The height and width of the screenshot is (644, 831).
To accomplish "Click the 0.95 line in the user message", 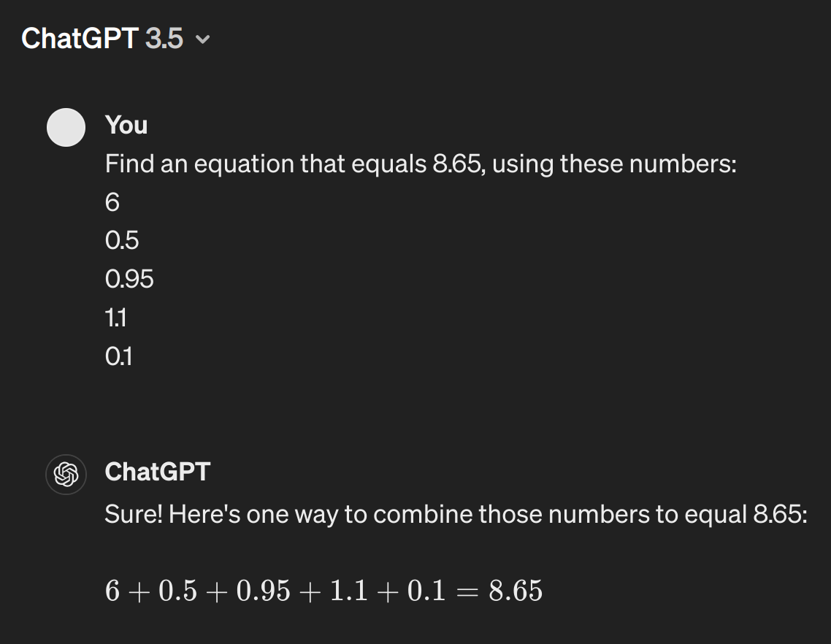I will pyautogui.click(x=129, y=280).
